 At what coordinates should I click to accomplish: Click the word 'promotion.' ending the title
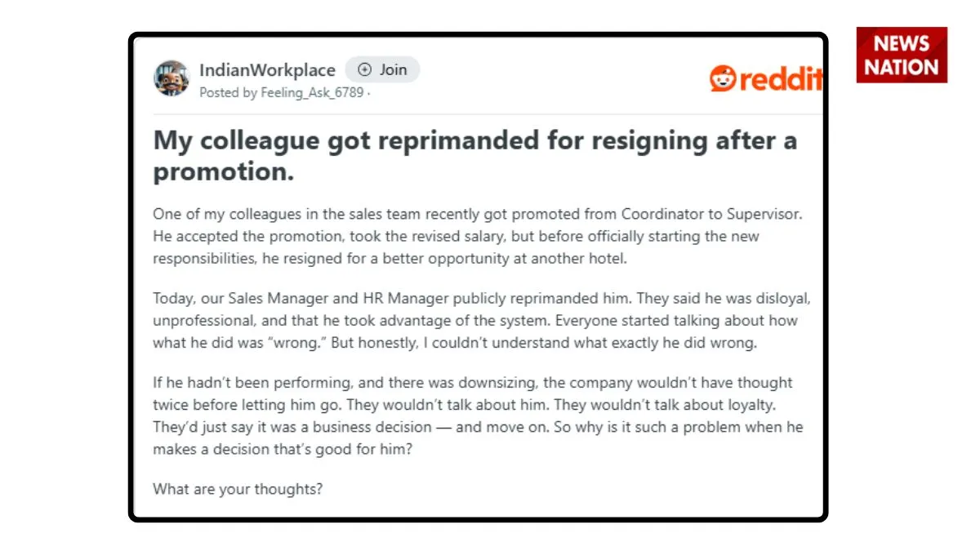(x=223, y=172)
